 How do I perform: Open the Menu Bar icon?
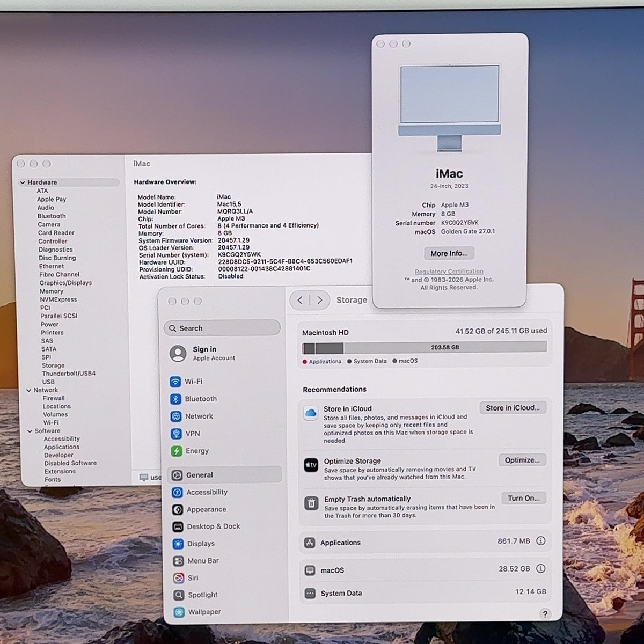click(178, 561)
